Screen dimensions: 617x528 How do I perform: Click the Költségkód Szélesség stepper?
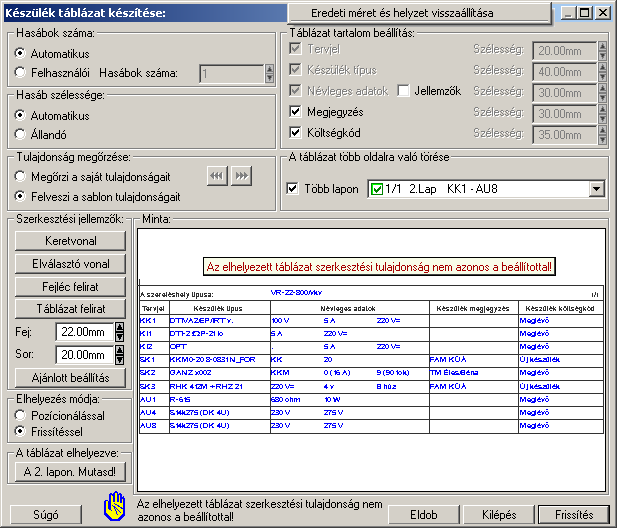(x=602, y=135)
